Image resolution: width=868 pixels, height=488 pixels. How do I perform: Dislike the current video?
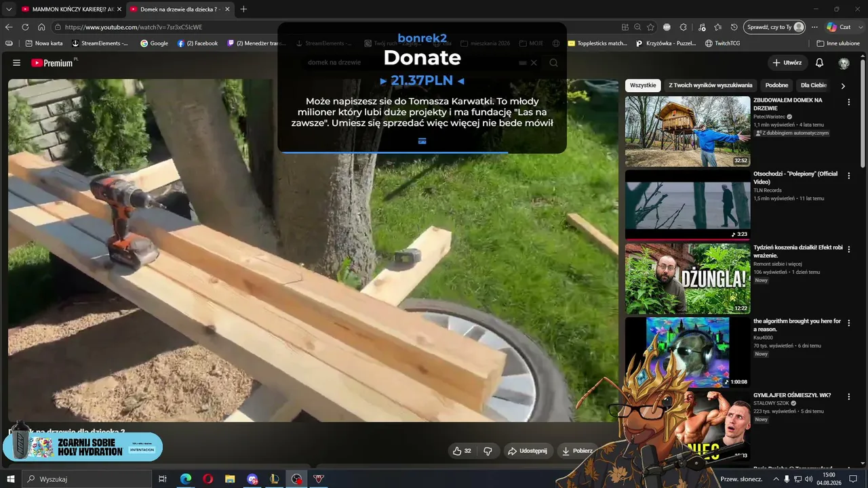coord(488,451)
